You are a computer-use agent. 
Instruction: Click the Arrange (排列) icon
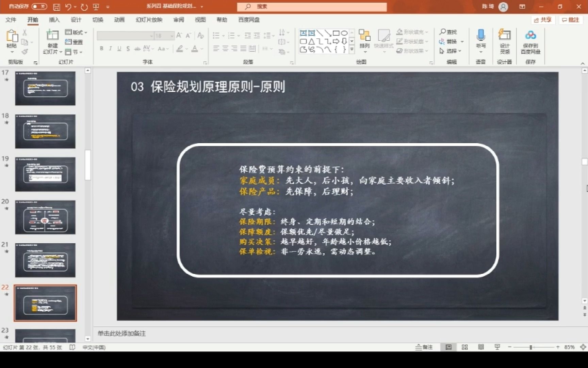click(364, 35)
